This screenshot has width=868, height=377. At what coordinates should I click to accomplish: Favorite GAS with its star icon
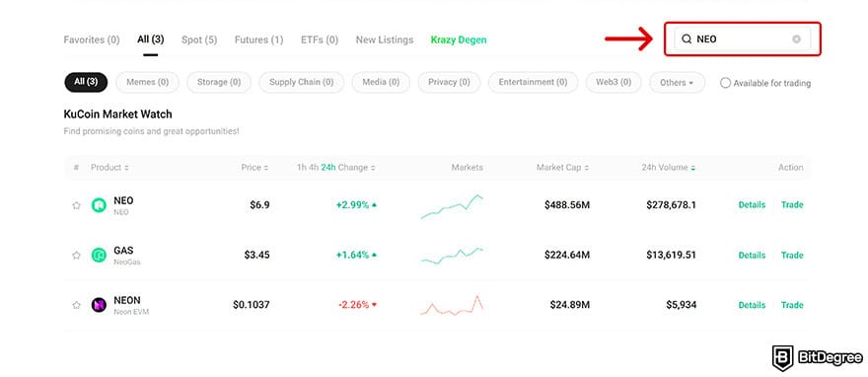(76, 256)
